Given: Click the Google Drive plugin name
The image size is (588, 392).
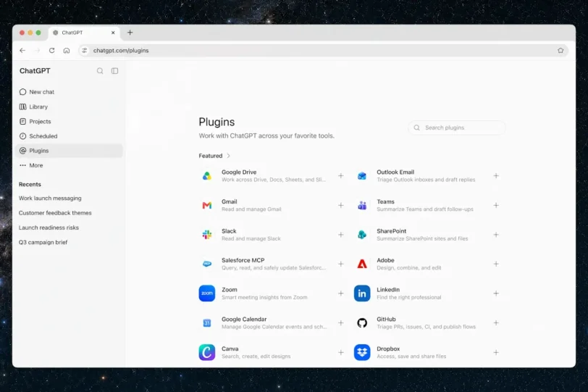Looking at the screenshot, I should 239,172.
